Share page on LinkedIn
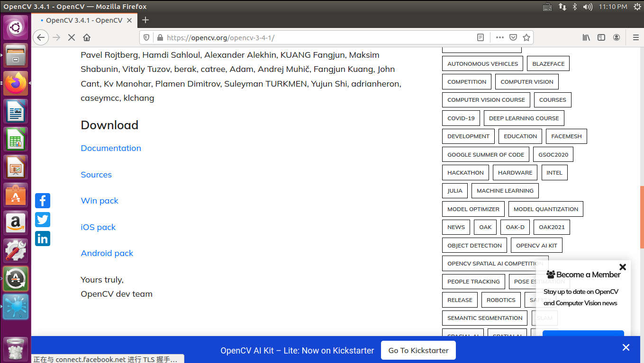Screen dimensions: 644x363 pyautogui.click(x=43, y=239)
